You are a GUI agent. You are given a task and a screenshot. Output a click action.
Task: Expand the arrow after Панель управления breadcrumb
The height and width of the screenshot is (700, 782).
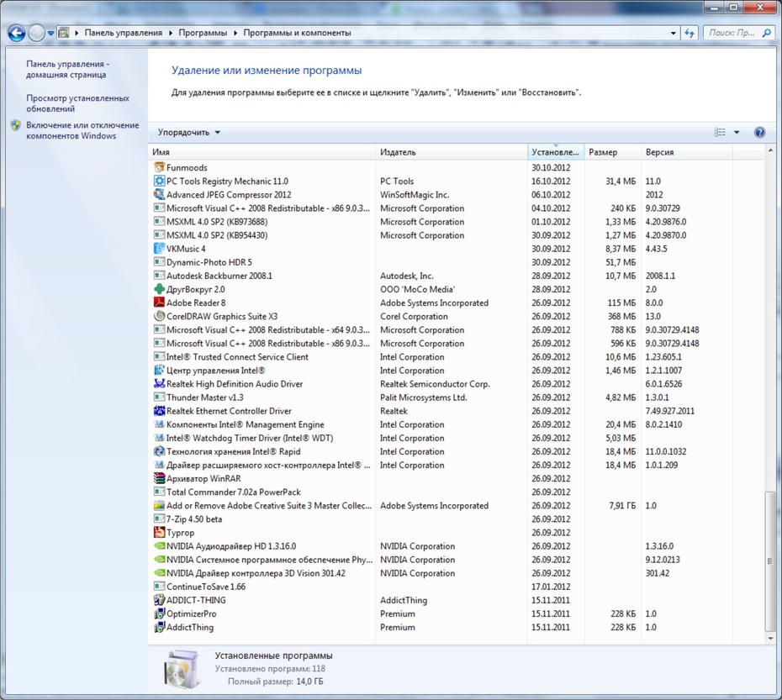(171, 33)
